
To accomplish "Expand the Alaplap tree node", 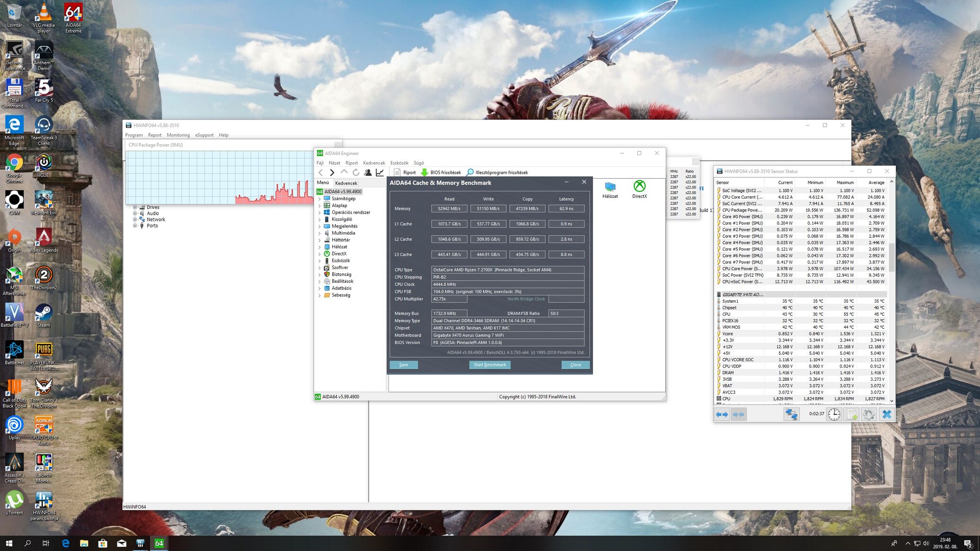I will coord(319,206).
